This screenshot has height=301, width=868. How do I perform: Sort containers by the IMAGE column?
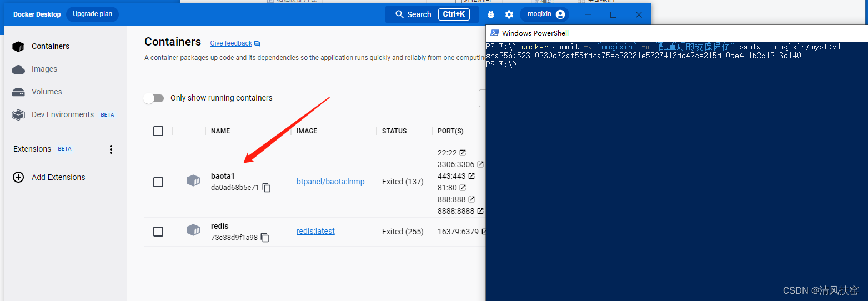coord(307,131)
